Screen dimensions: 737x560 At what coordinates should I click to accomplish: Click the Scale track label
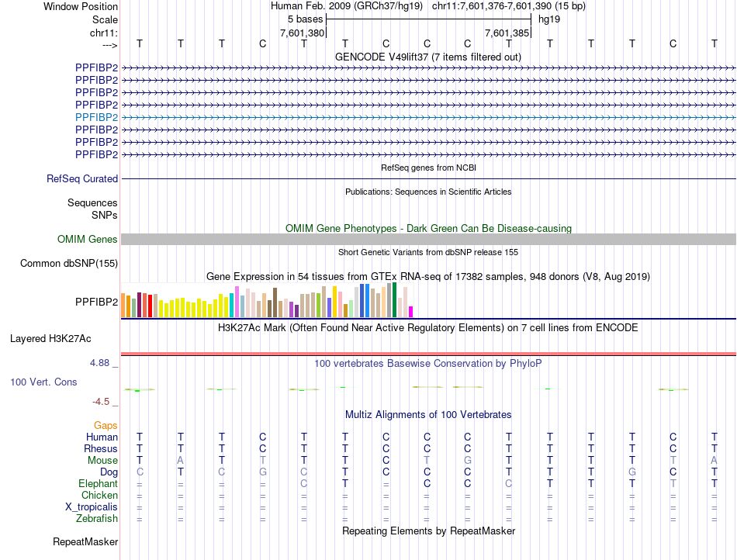pyautogui.click(x=105, y=19)
